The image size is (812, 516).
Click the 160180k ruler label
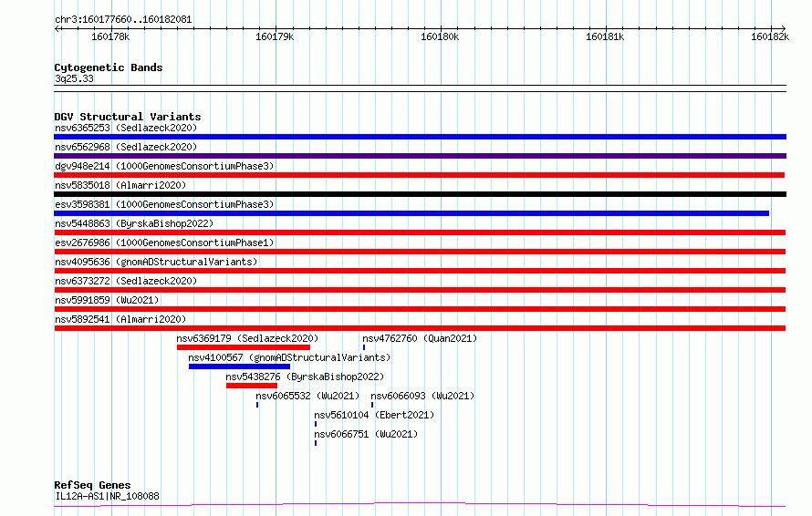point(440,36)
